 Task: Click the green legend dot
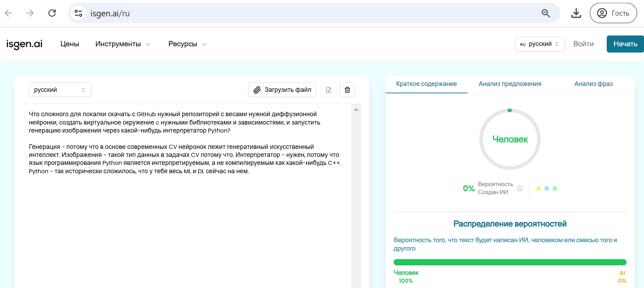point(555,189)
